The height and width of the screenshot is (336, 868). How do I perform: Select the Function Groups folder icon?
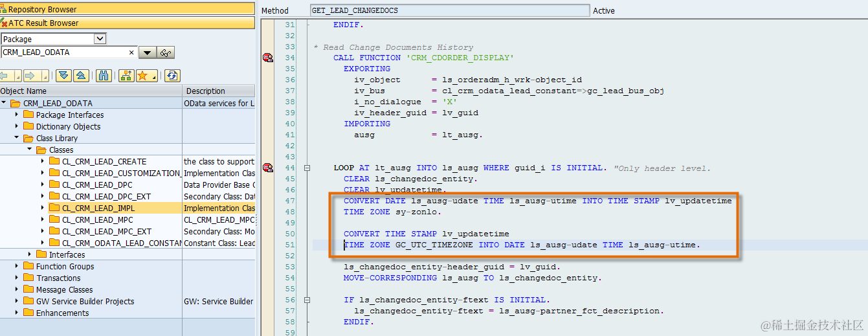point(28,266)
